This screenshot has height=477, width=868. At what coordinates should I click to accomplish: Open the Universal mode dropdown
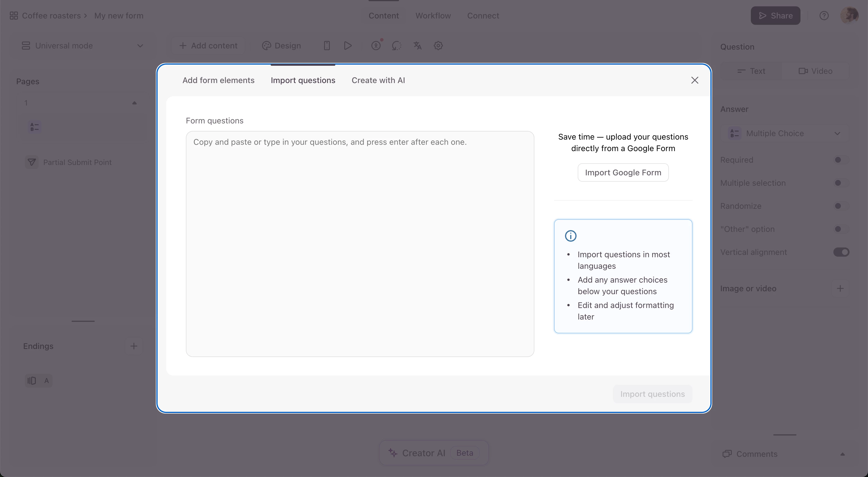pyautogui.click(x=83, y=46)
